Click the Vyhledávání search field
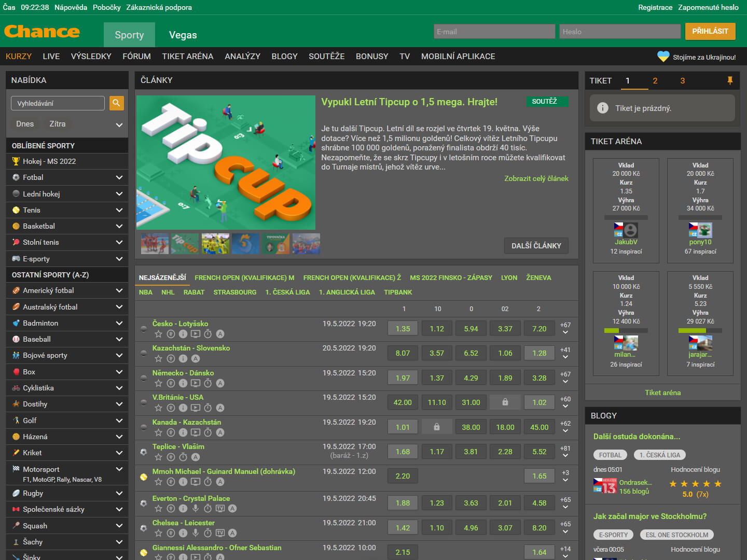 [58, 103]
